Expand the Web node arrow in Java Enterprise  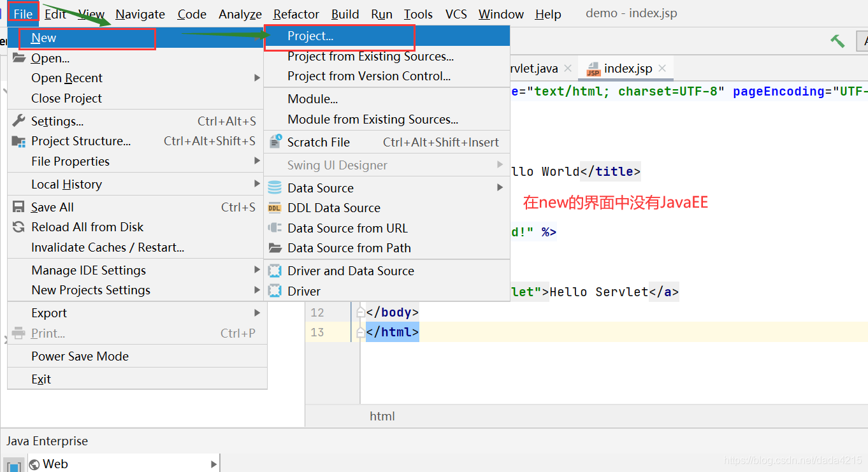point(213,464)
